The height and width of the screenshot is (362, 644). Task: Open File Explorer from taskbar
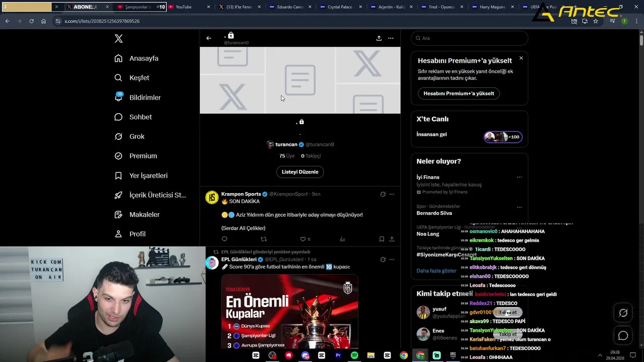371,355
